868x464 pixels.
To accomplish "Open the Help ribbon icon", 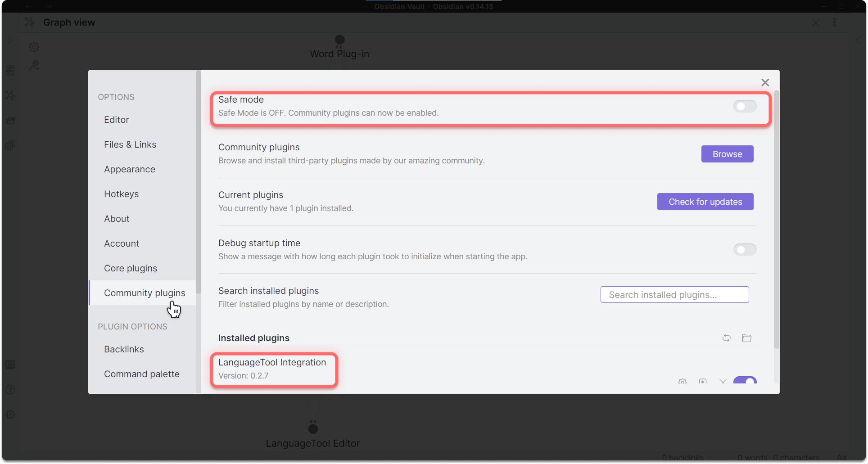I will pos(10,389).
